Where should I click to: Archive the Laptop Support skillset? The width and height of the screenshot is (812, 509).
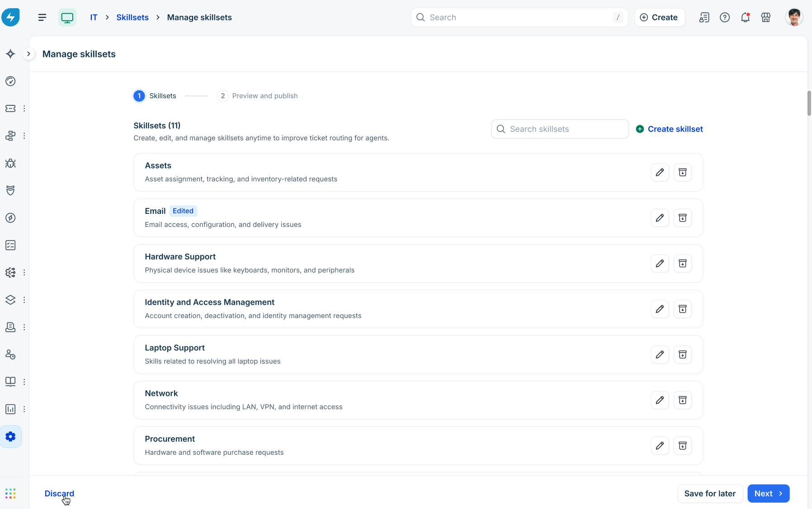(683, 354)
